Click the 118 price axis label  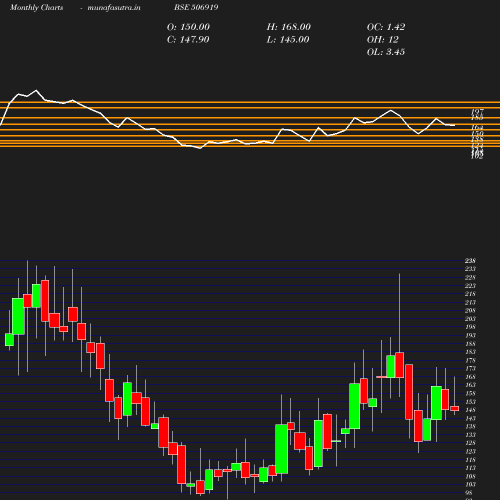coord(470,460)
